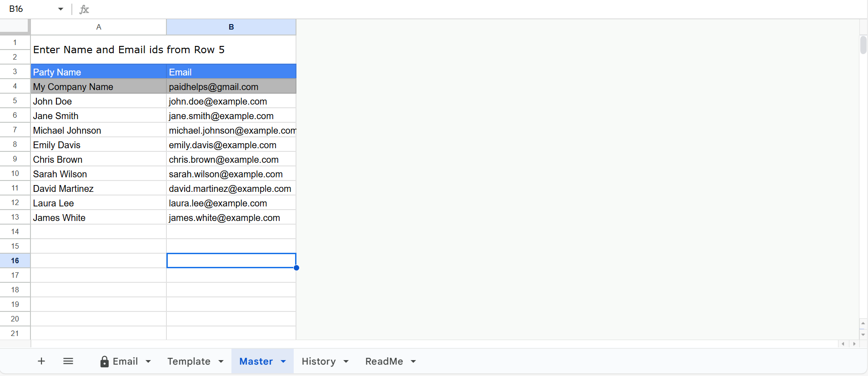This screenshot has width=868, height=376.
Task: Expand the ReadMe tab dropdown arrow
Action: [x=413, y=361]
